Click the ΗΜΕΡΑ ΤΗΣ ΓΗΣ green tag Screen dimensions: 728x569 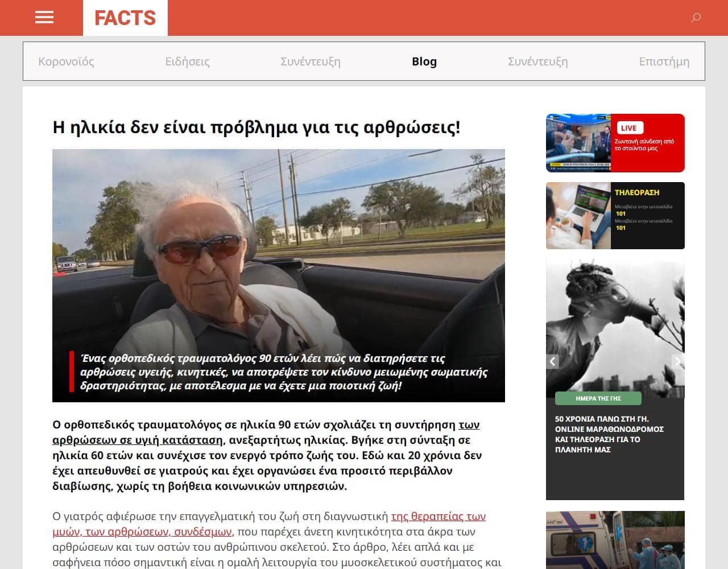coord(598,398)
